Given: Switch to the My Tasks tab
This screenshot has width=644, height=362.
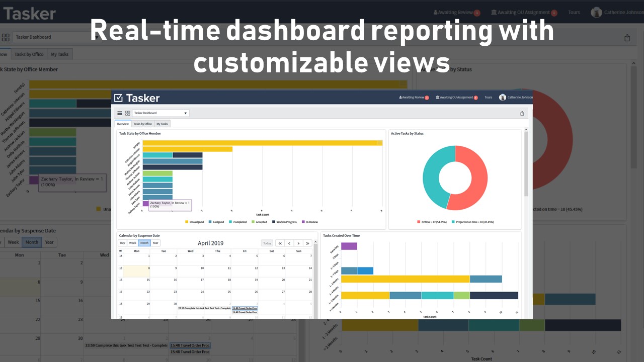Looking at the screenshot, I should click(162, 124).
